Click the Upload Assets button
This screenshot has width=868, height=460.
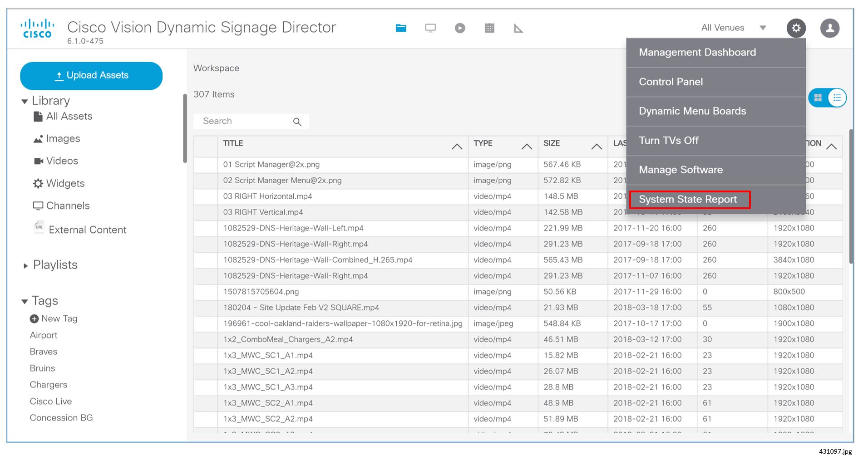tap(91, 75)
